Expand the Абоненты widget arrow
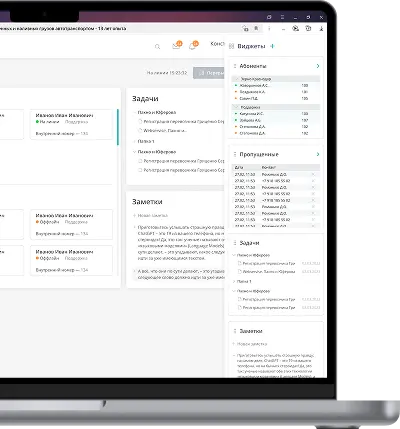 click(318, 66)
